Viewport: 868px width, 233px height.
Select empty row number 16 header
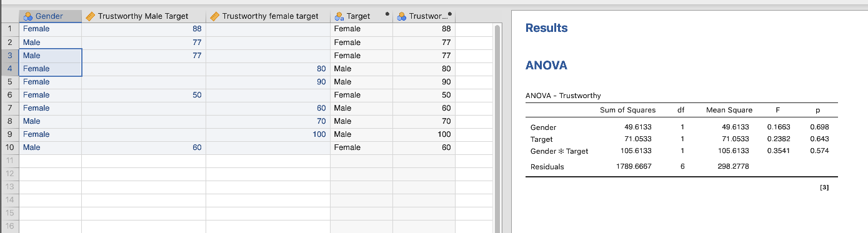tap(9, 226)
